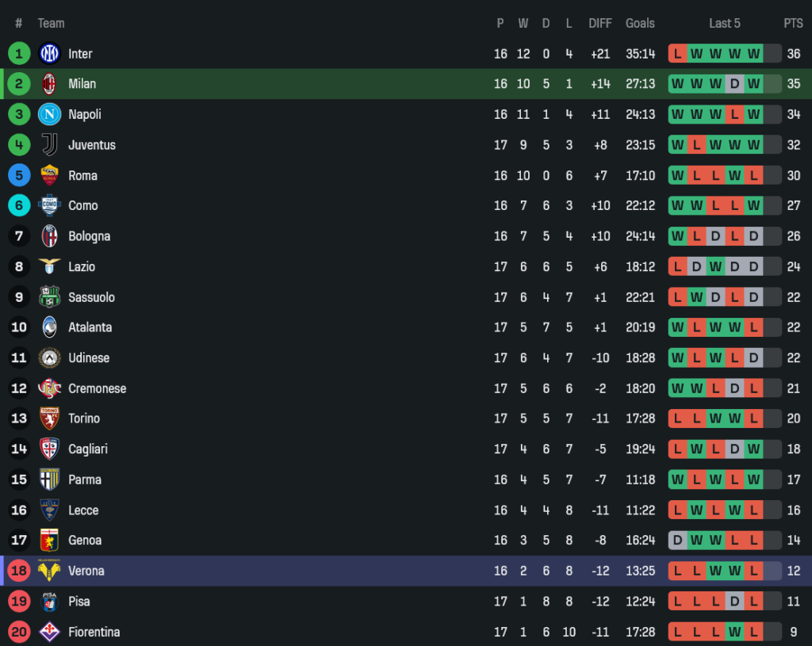Sort table by PTS column header

coord(793,23)
